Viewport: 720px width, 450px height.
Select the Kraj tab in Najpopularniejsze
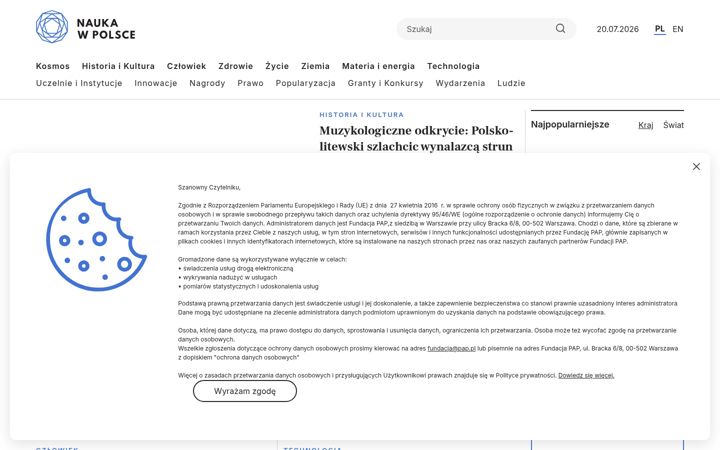click(x=646, y=125)
